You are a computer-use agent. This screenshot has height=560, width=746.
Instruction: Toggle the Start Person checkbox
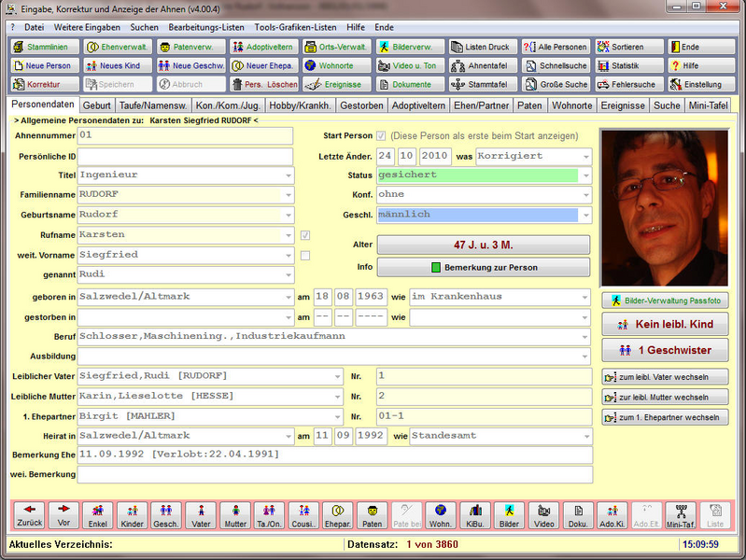[x=381, y=136]
